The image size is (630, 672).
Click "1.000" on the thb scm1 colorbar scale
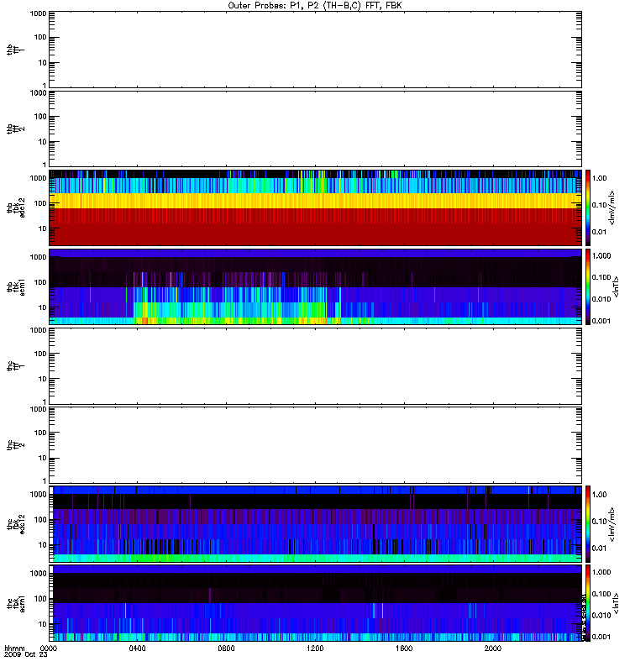(601, 256)
